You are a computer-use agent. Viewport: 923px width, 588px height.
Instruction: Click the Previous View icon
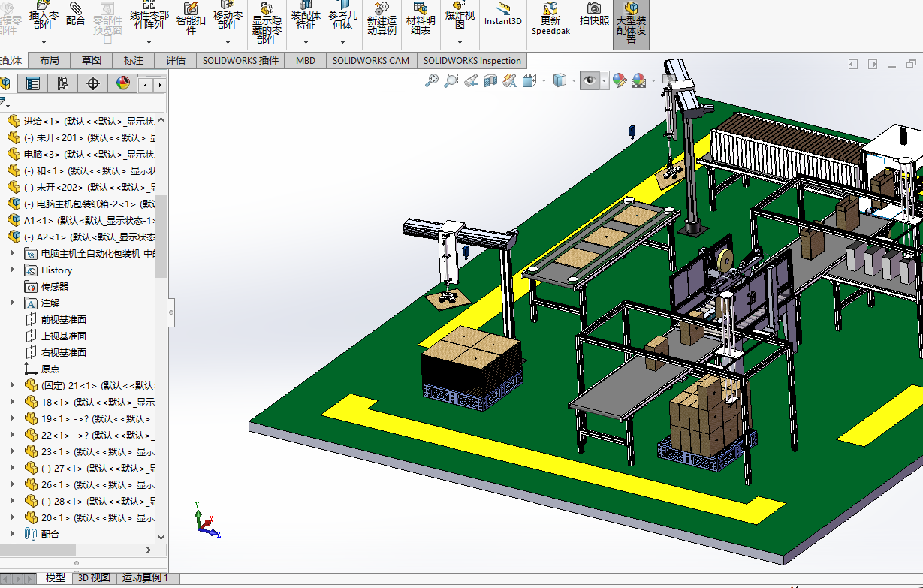click(471, 80)
